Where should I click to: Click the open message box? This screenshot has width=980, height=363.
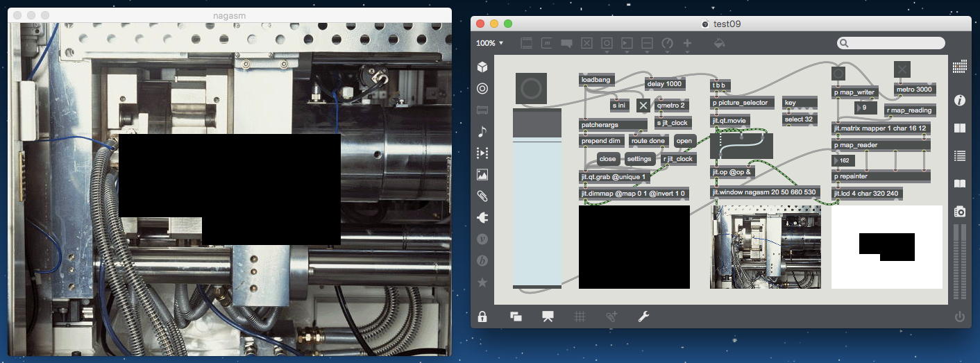pos(684,140)
